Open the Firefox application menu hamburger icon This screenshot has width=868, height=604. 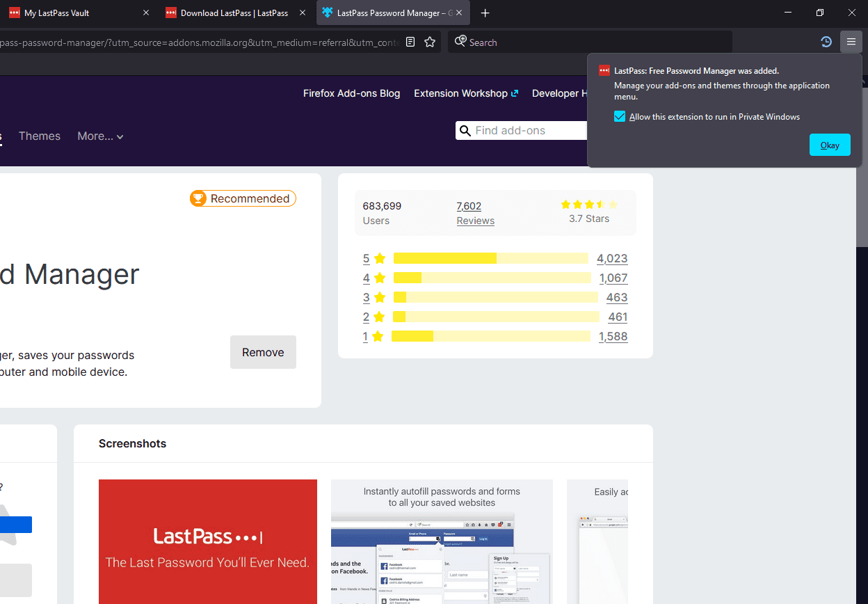click(x=851, y=42)
